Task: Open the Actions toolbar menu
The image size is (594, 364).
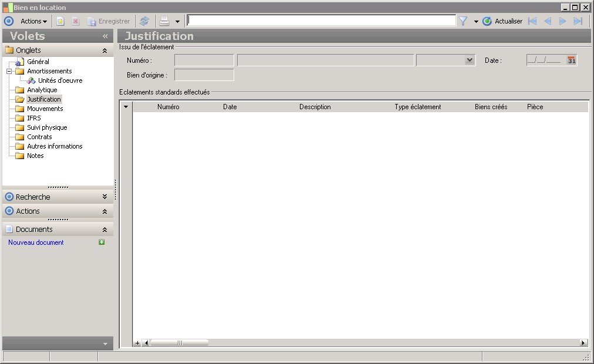Action: coord(33,21)
